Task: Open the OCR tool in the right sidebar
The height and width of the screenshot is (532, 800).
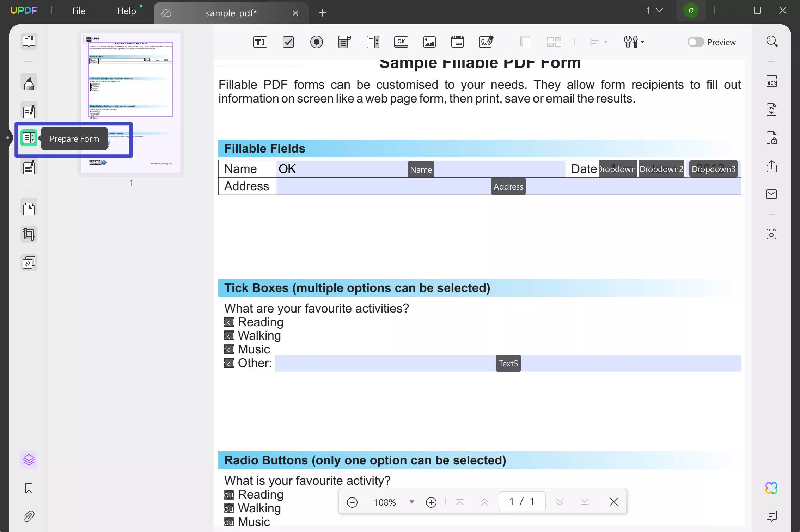Action: point(772,81)
